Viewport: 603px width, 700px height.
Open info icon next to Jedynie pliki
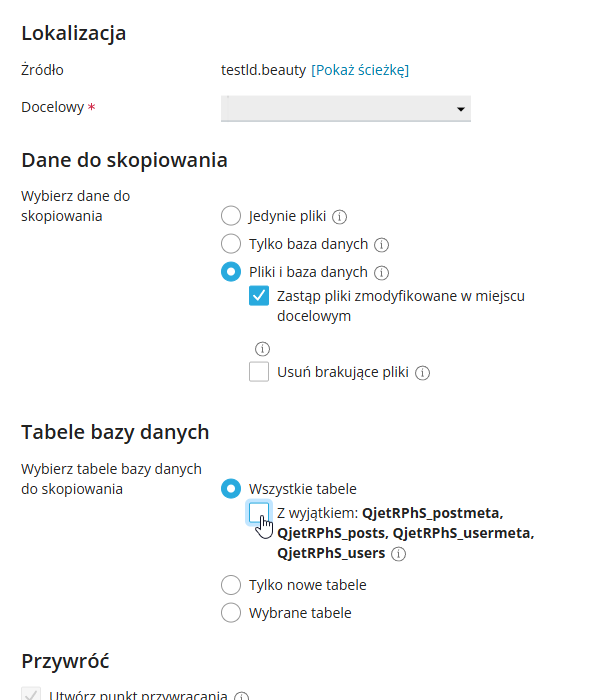click(339, 217)
